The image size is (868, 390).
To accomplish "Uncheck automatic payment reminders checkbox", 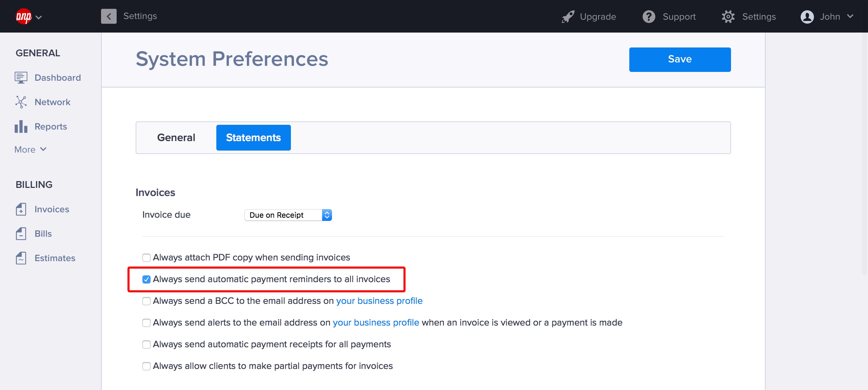I will [x=146, y=279].
